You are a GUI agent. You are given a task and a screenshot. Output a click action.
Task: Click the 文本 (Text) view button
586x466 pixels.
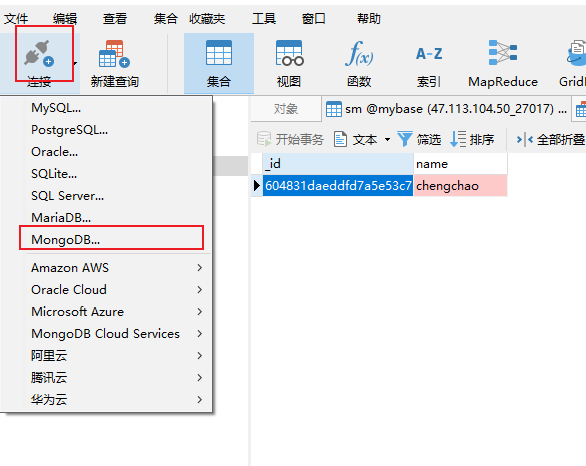tap(355, 139)
